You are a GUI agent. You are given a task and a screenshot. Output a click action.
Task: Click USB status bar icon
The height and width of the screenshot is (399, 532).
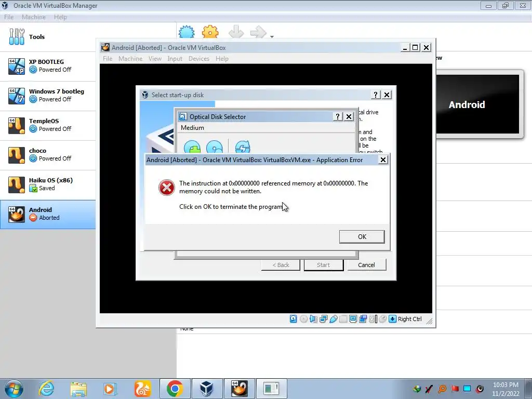pos(333,319)
